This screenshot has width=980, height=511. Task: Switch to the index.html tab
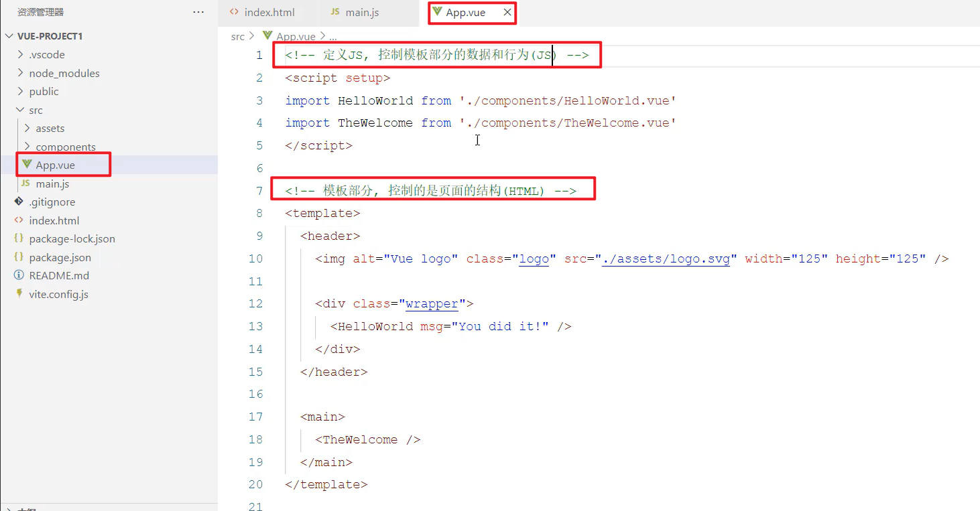point(268,12)
